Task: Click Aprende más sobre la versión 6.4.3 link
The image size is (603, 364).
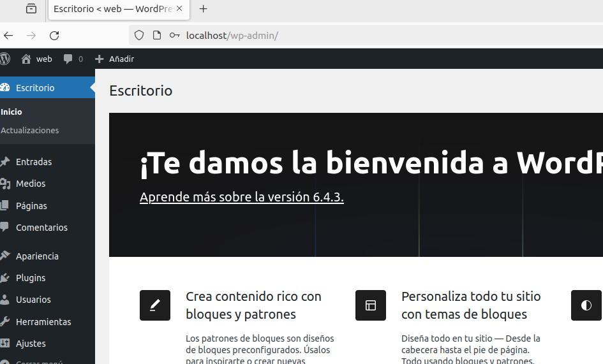Action: [x=241, y=197]
